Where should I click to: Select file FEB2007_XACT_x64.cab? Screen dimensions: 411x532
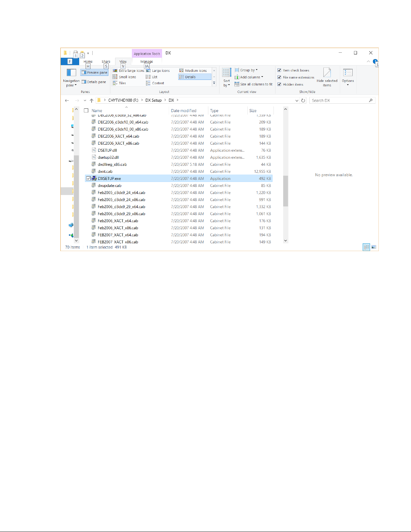tap(118, 235)
